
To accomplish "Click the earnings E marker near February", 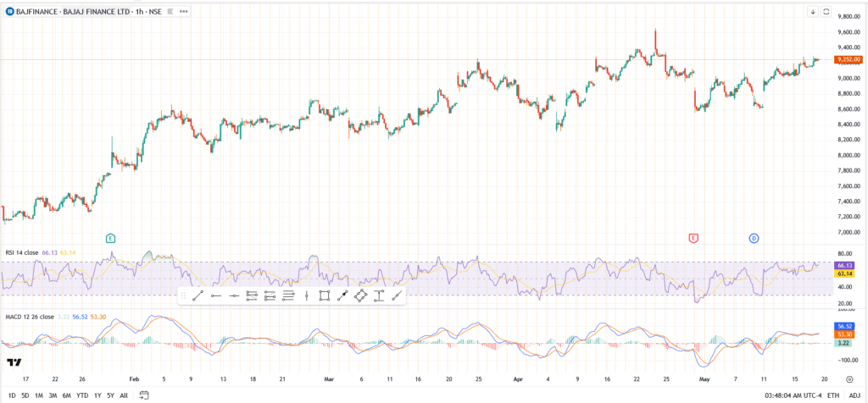I will coord(110,238).
